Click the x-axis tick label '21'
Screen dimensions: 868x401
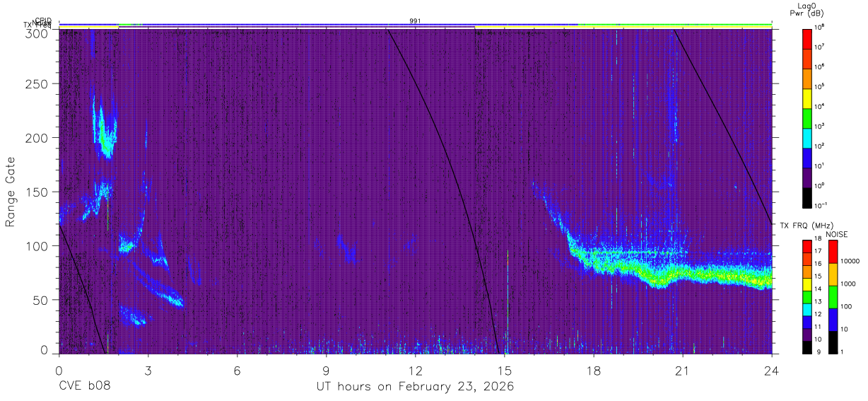tap(682, 370)
